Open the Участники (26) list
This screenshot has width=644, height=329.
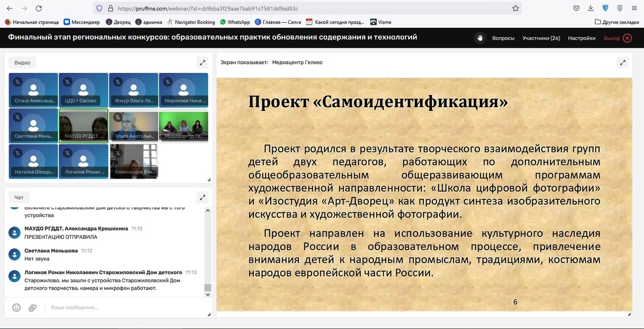coord(541,38)
